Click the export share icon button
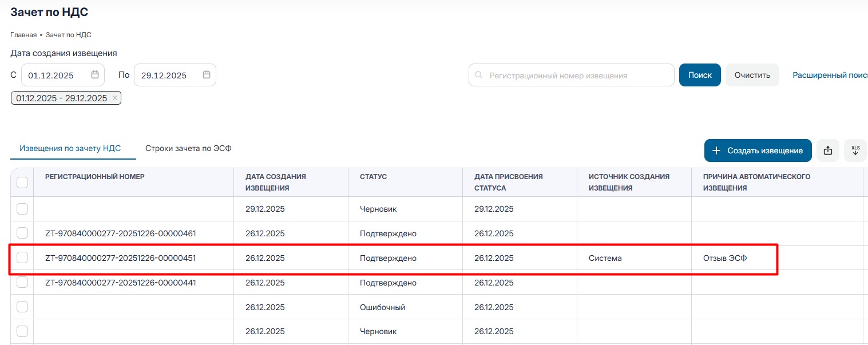 827,150
